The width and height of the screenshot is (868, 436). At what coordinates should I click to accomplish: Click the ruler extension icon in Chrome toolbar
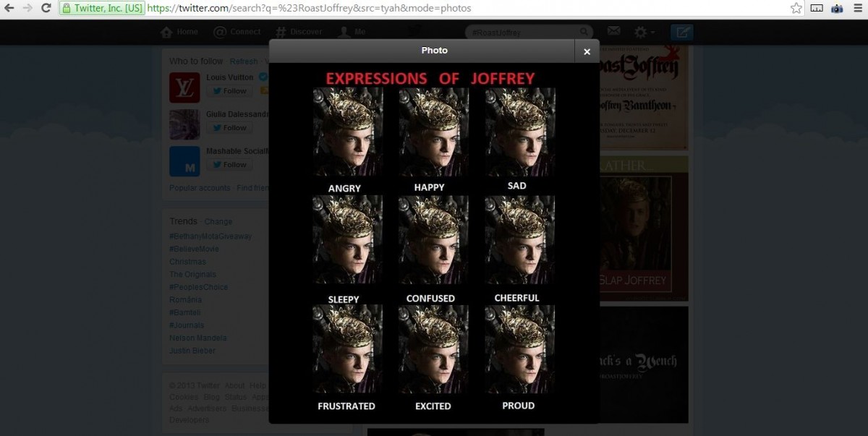tap(817, 9)
